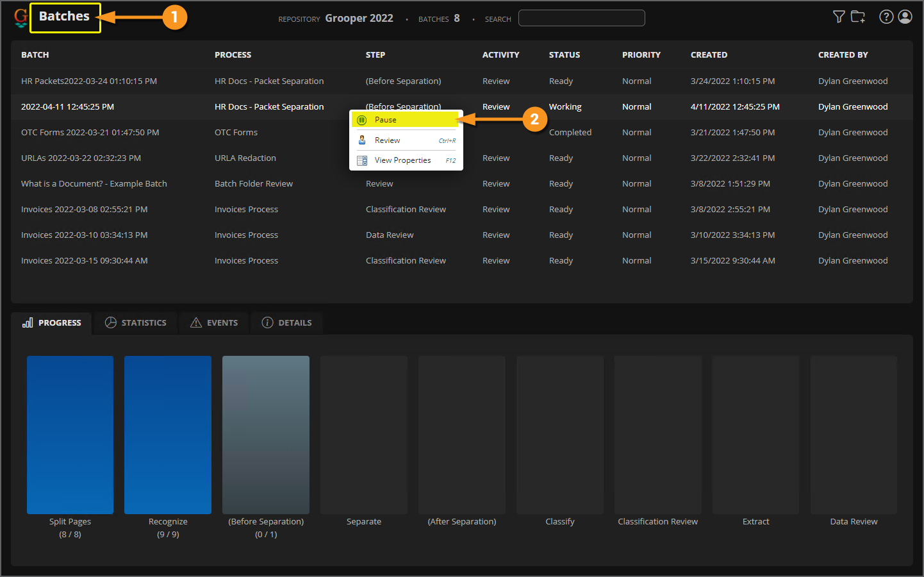Click the Grooper logo icon
This screenshot has height=577, width=924.
pyautogui.click(x=21, y=17)
